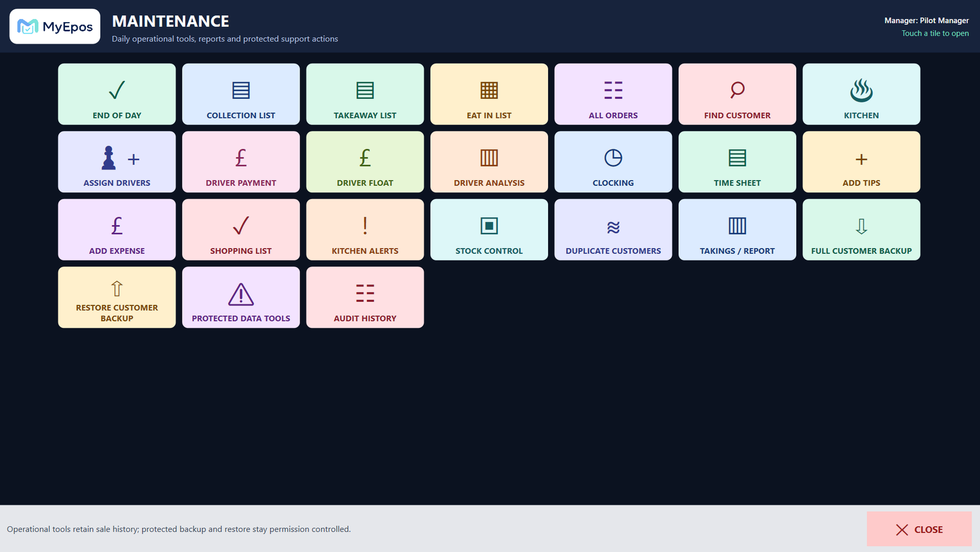Open Kitchen Alerts tile
The width and height of the screenshot is (980, 552).
365,229
